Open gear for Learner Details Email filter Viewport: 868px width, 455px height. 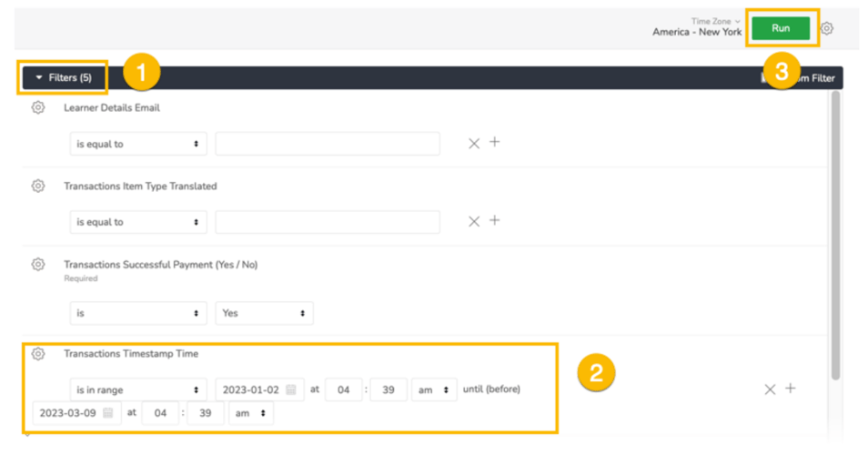tap(38, 108)
